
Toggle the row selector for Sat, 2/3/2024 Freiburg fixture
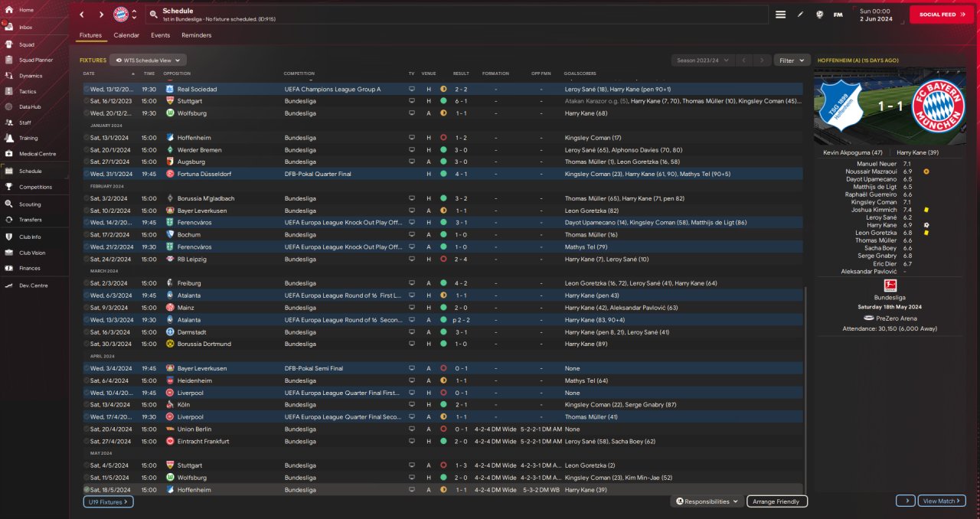pyautogui.click(x=87, y=283)
